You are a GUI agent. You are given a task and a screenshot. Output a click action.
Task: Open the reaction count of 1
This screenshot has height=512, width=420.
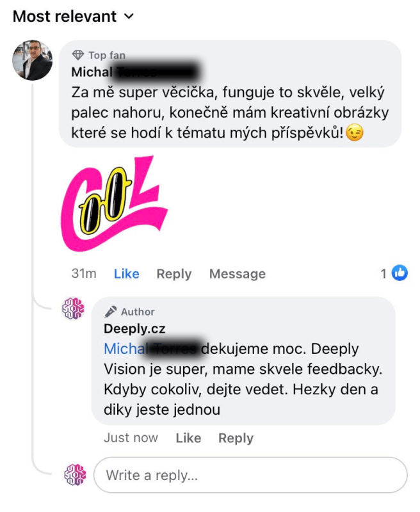tap(384, 274)
